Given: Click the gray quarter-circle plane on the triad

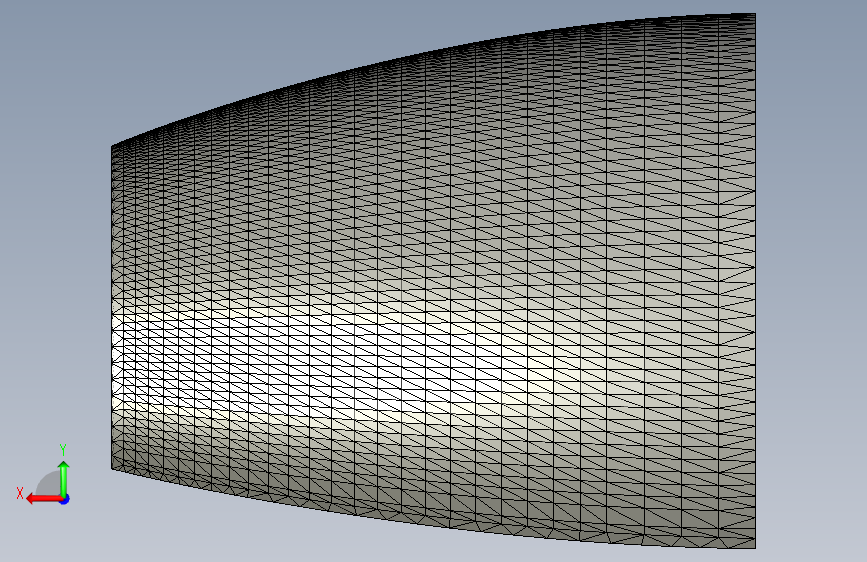Looking at the screenshot, I should tap(50, 485).
